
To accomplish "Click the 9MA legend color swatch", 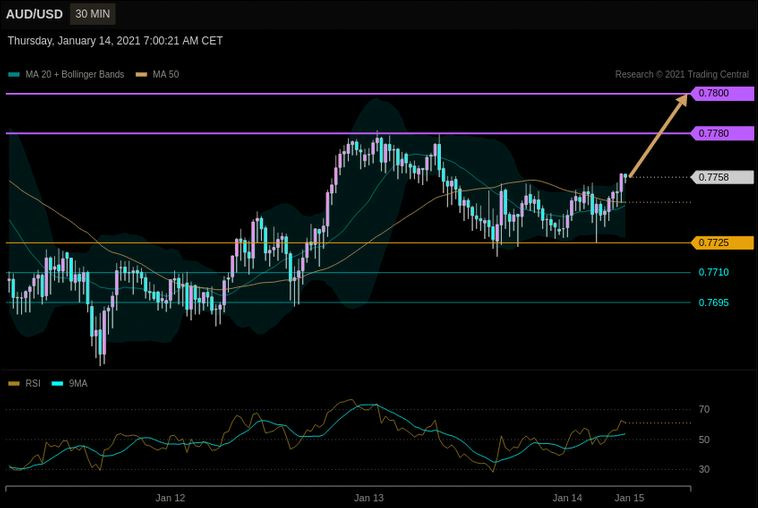I will point(58,384).
